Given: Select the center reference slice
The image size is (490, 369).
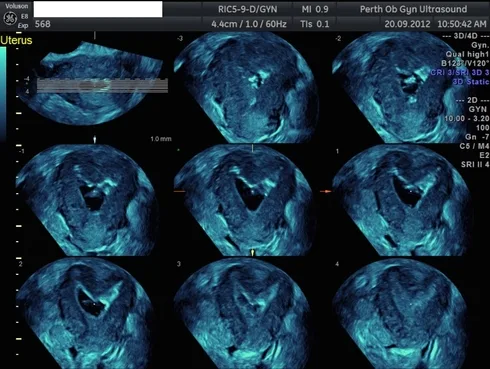Looking at the screenshot, I should 245,200.
